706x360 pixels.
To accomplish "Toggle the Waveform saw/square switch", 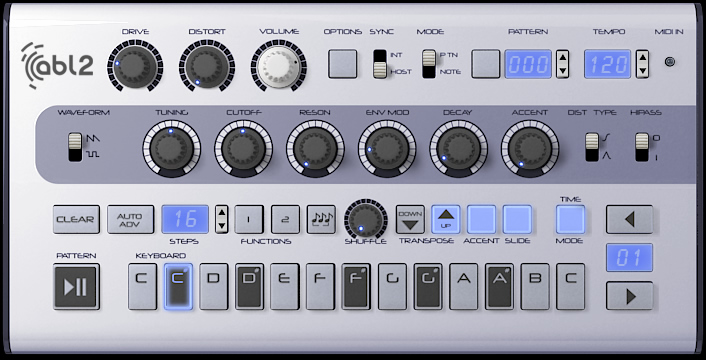I will (x=75, y=147).
